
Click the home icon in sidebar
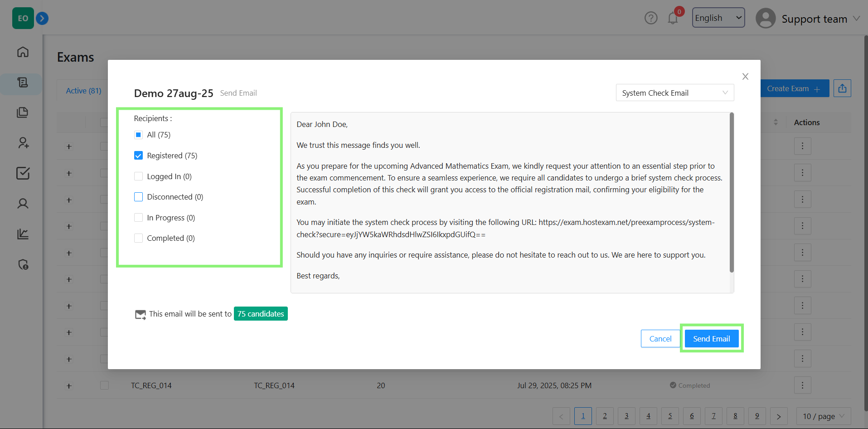(x=23, y=52)
